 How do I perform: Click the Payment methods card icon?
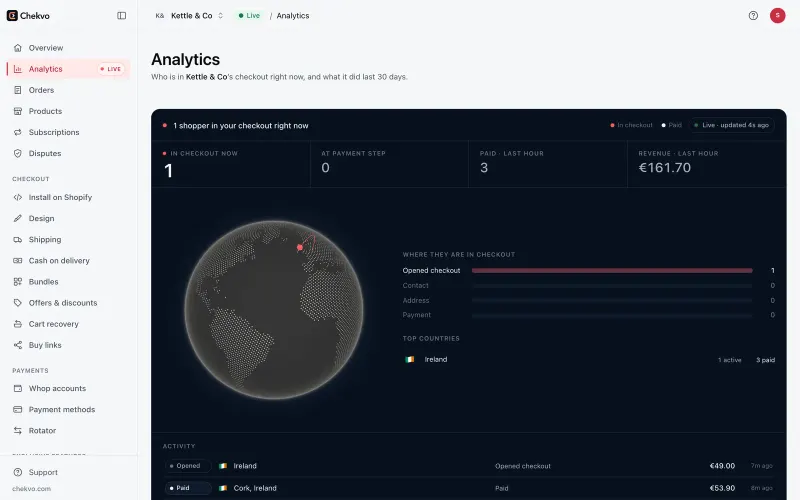18,409
